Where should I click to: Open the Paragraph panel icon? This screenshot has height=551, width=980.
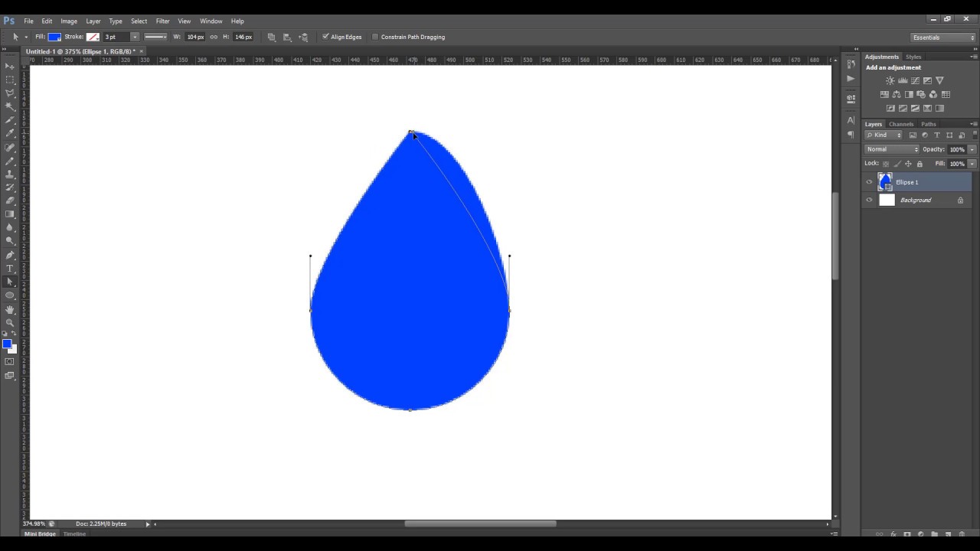[x=851, y=134]
